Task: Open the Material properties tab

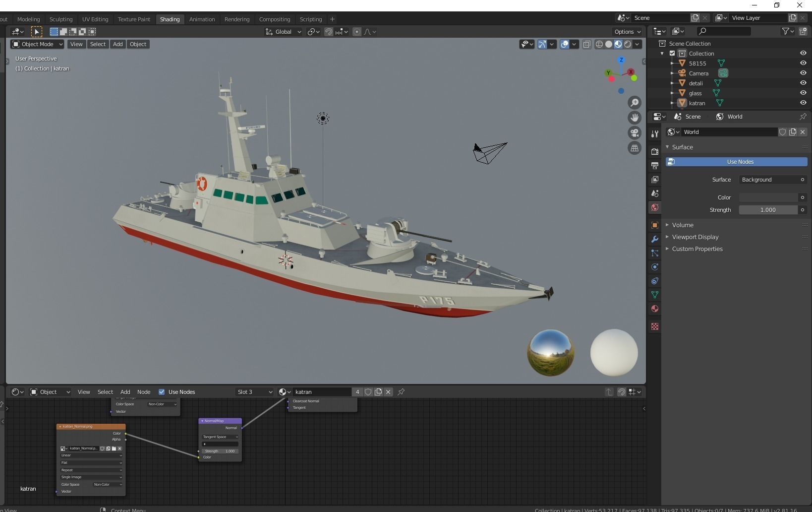Action: (x=655, y=309)
